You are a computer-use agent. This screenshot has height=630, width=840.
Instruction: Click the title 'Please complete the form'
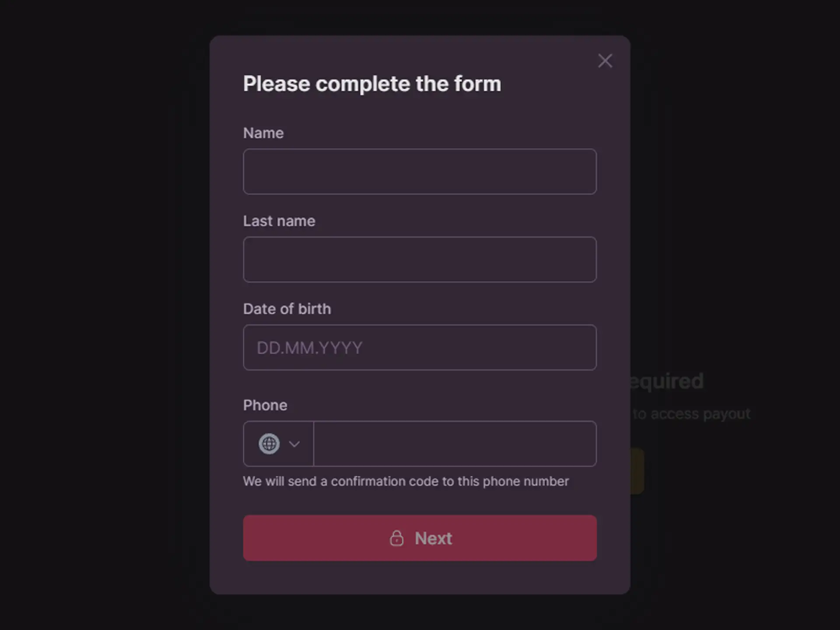coord(372,84)
